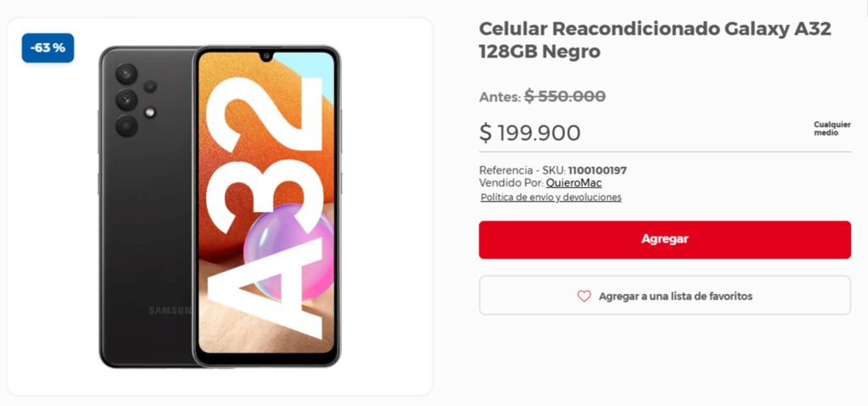Add the Galaxy A32 with red Agregar button
Image resolution: width=868 pixels, height=406 pixels.
coord(665,239)
